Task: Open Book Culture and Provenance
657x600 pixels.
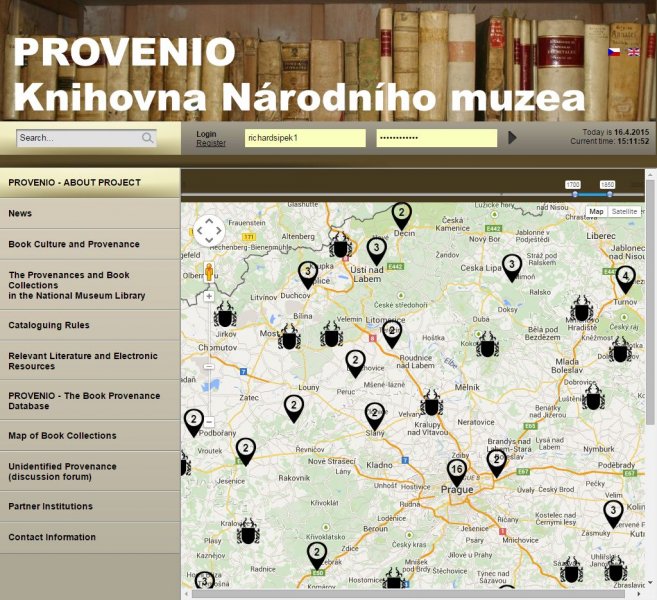Action: point(90,244)
